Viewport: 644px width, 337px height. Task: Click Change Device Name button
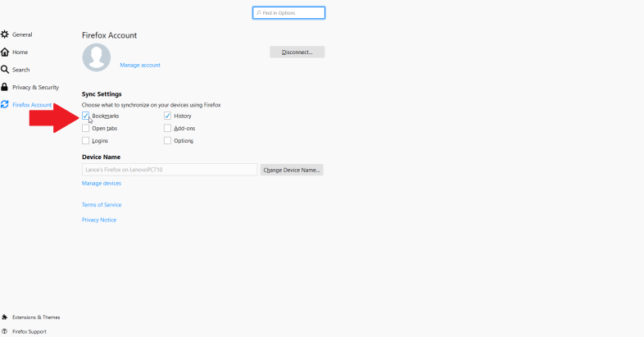click(x=292, y=170)
